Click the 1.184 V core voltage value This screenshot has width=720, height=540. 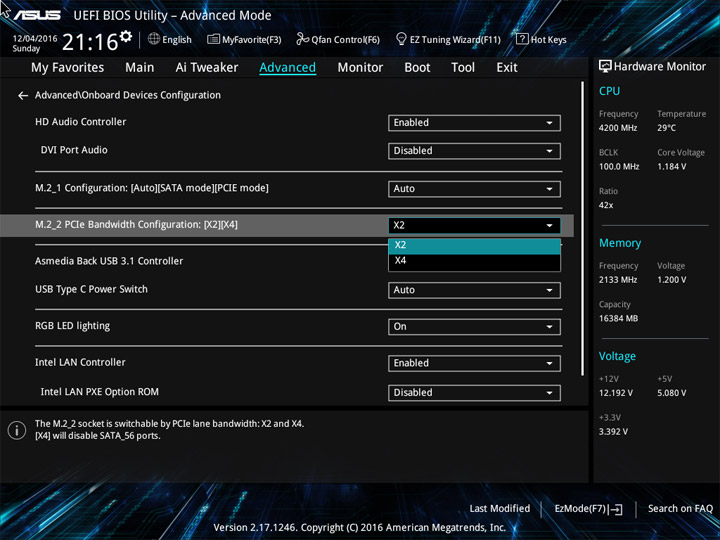tap(672, 167)
